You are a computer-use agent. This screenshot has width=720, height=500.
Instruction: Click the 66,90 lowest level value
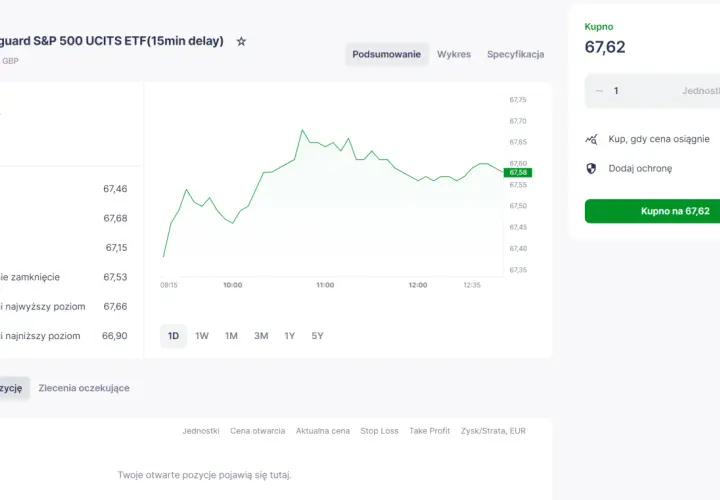tap(115, 336)
